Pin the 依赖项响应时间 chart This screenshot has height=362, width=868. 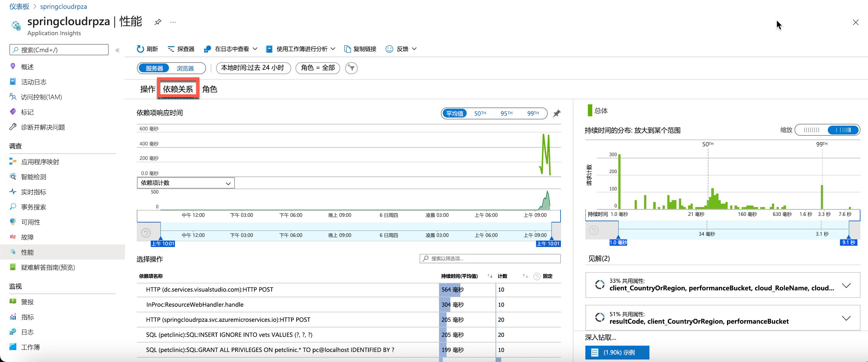pos(557,113)
